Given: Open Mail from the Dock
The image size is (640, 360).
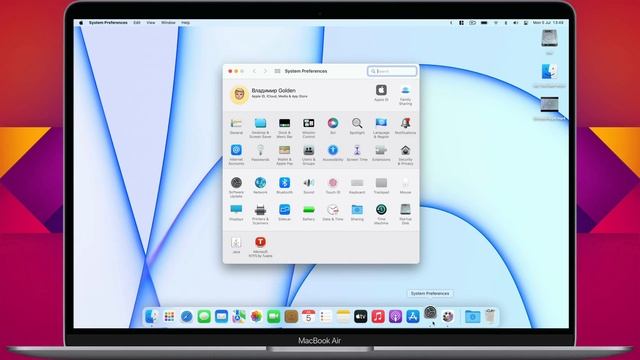Looking at the screenshot, I should pos(221,316).
